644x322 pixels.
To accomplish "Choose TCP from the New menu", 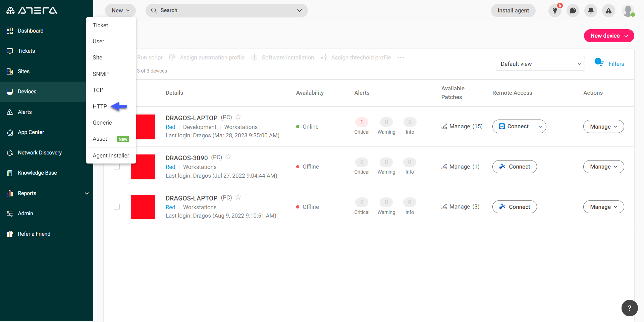I will coord(111,90).
